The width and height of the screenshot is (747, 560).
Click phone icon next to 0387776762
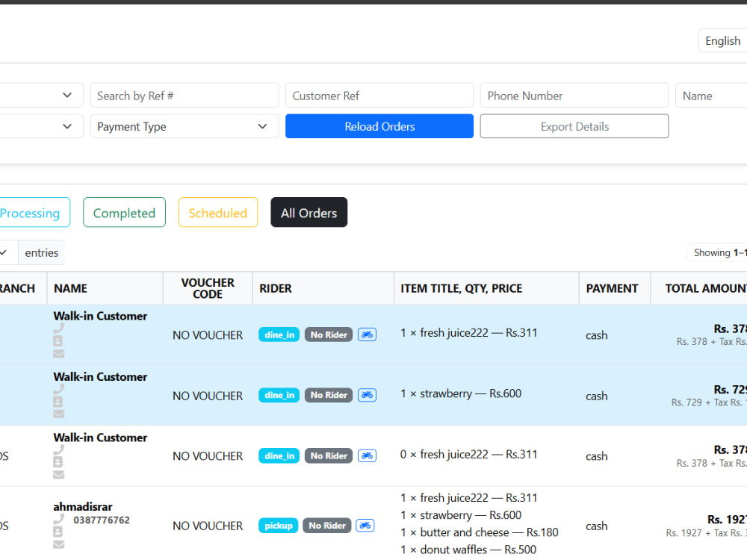(58, 519)
